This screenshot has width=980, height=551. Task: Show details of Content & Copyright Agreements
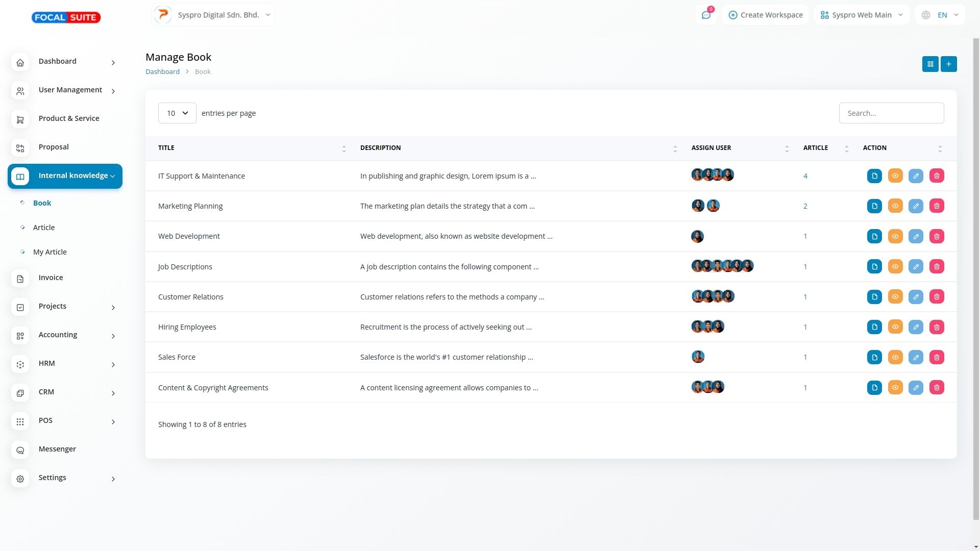coord(895,388)
